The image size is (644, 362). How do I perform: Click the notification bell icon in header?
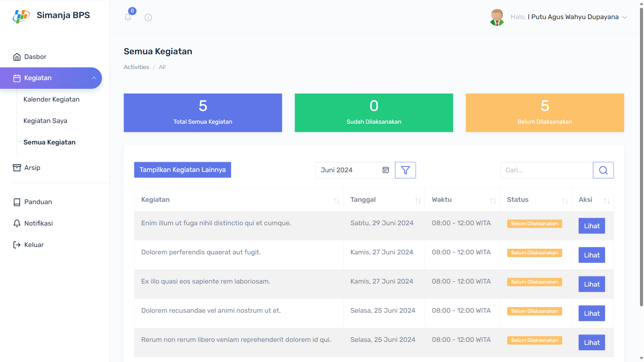click(128, 17)
